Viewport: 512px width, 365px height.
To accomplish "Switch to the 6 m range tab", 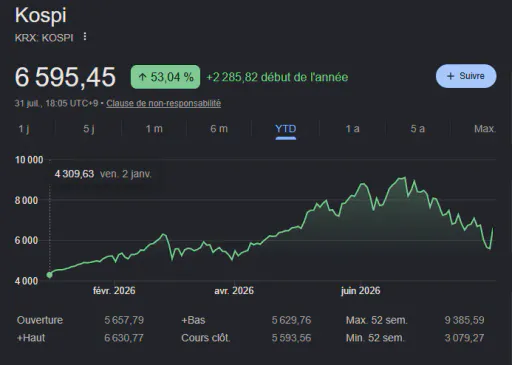I will (219, 129).
